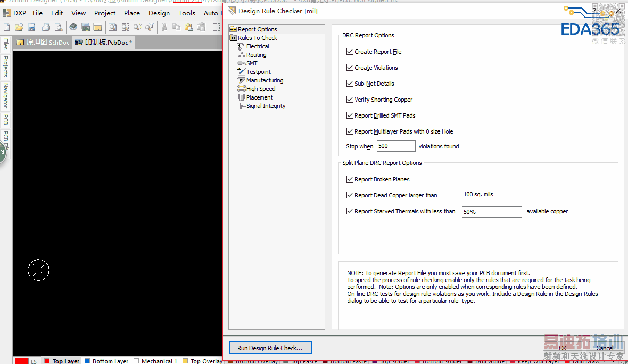This screenshot has height=364, width=628.
Task: Select High Speed rules category
Action: 257,89
